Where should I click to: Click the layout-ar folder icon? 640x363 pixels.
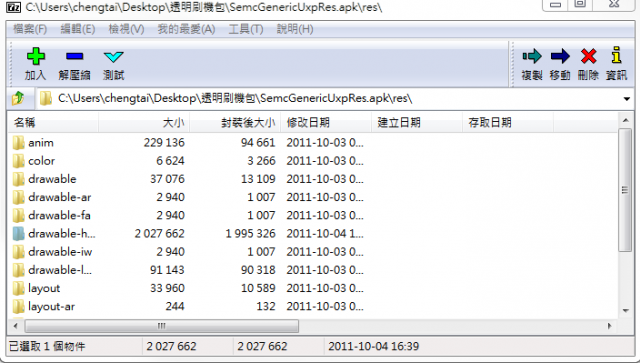pos(18,306)
